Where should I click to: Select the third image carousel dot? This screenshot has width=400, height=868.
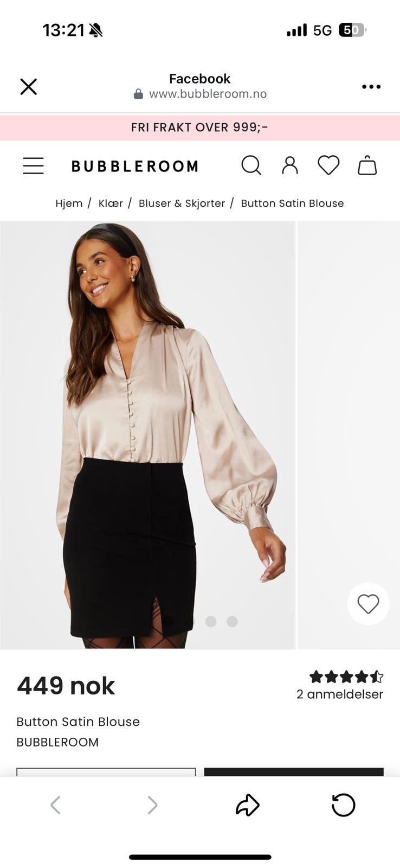(211, 621)
